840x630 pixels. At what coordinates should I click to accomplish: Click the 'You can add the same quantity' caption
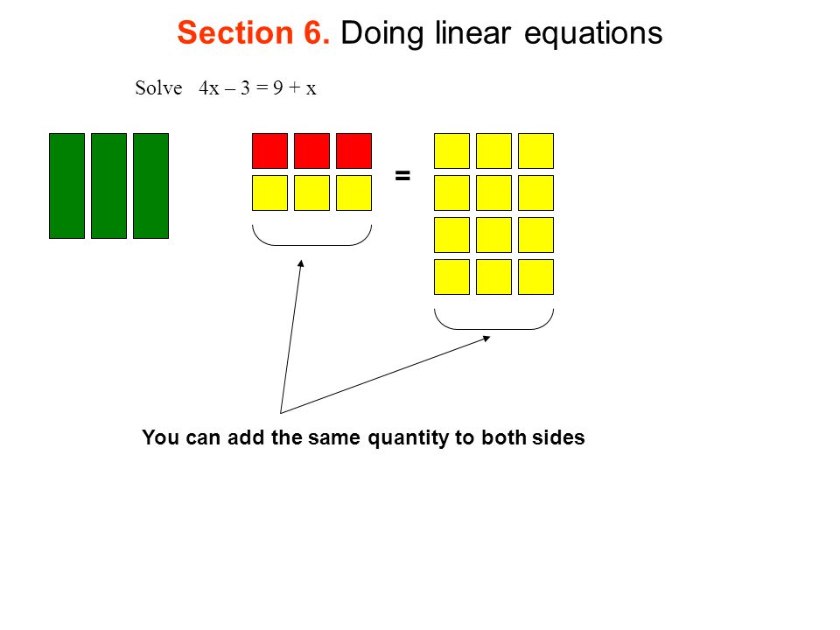[x=363, y=438]
